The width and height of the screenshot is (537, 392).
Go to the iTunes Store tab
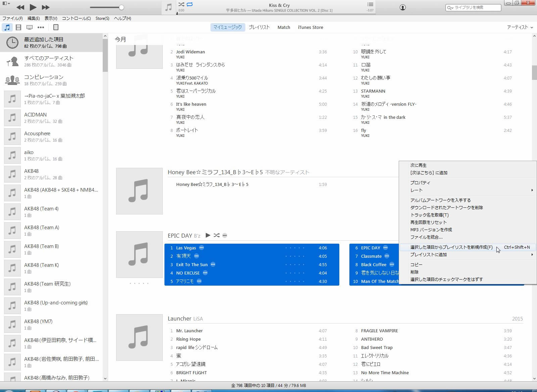point(310,27)
